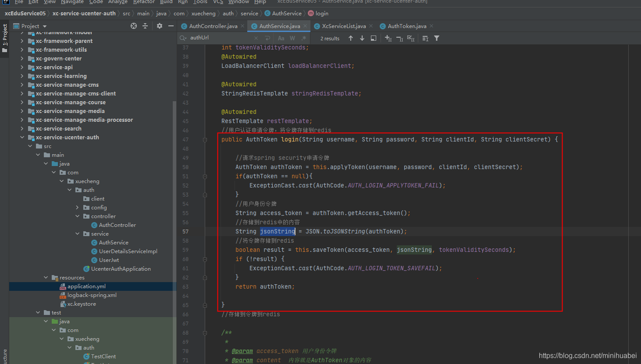Image resolution: width=641 pixels, height=364 pixels.
Task: Click xc-service-ucenter-auth breadcrumb
Action: pos(84,14)
